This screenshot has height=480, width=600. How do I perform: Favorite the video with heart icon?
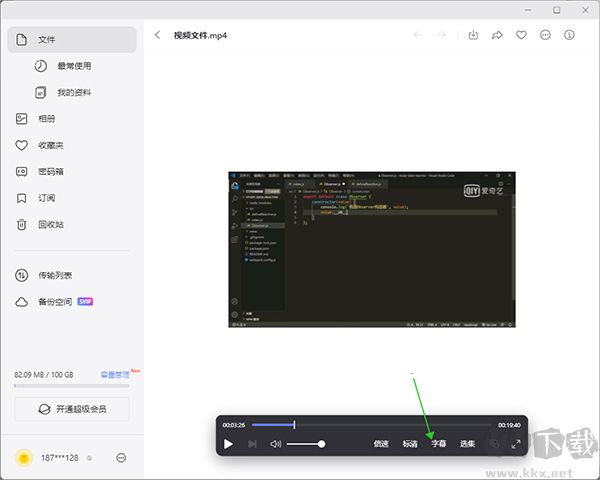(x=521, y=35)
